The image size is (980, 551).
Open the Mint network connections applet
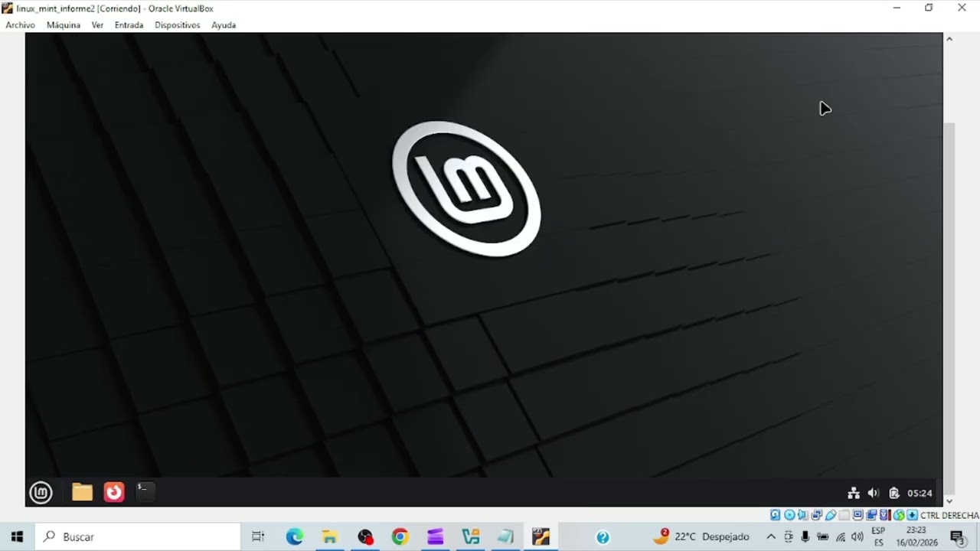(x=853, y=494)
